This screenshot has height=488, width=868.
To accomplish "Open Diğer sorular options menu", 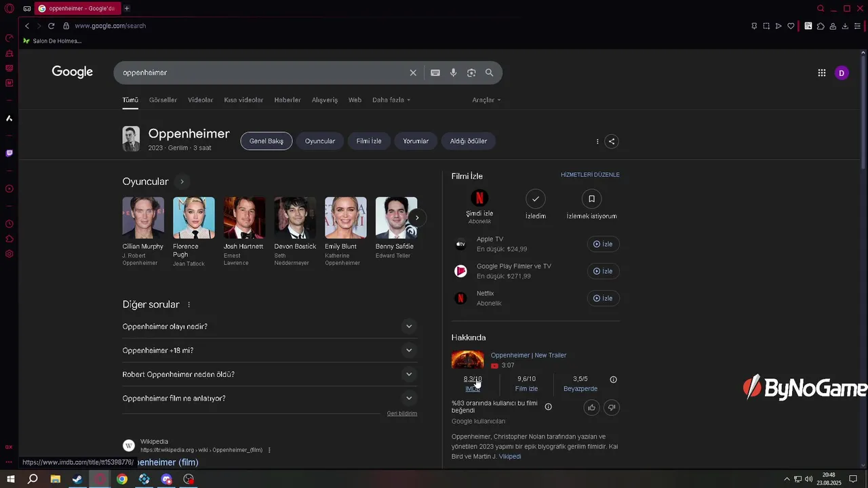I will (x=189, y=305).
